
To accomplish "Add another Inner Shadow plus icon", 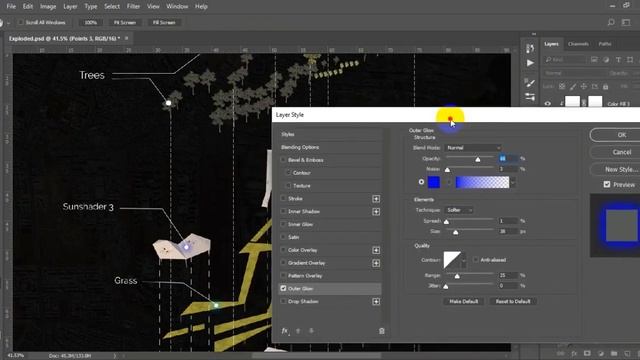I will tap(376, 211).
